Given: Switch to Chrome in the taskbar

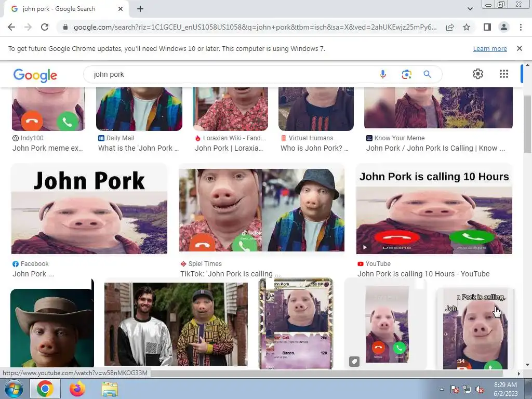Looking at the screenshot, I should coord(45,389).
